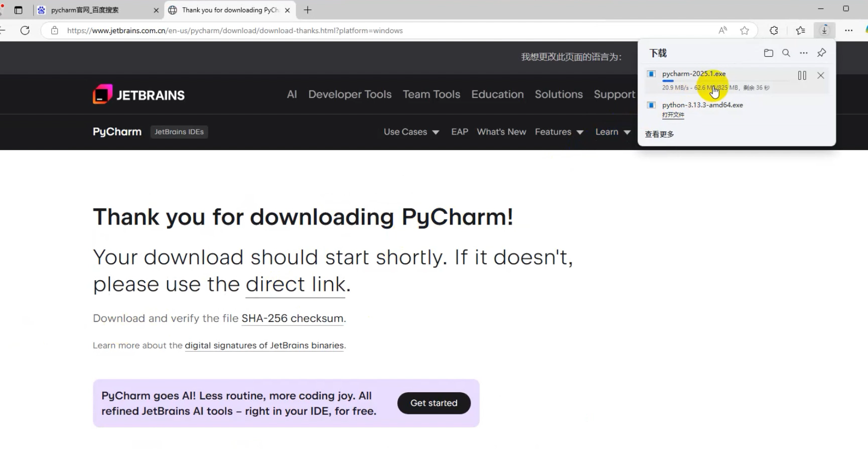Viewport: 868px width, 449px height.
Task: Open a new browser tab
Action: [x=308, y=10]
